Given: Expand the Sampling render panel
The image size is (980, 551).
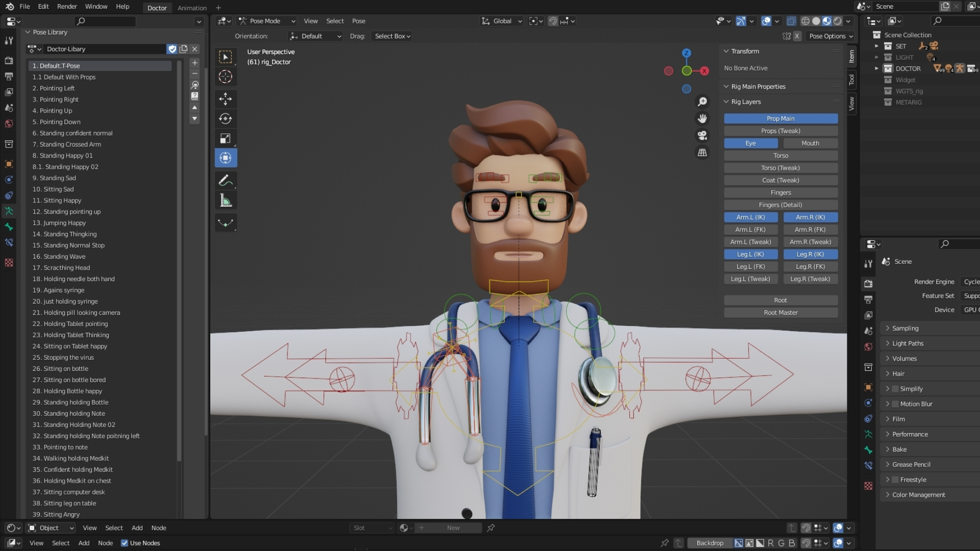Looking at the screenshot, I should [905, 328].
